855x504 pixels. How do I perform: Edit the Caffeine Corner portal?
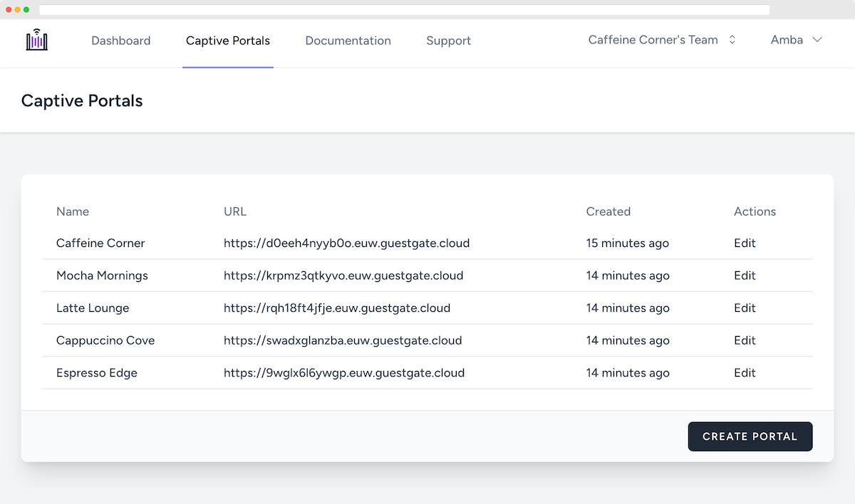[x=745, y=243]
